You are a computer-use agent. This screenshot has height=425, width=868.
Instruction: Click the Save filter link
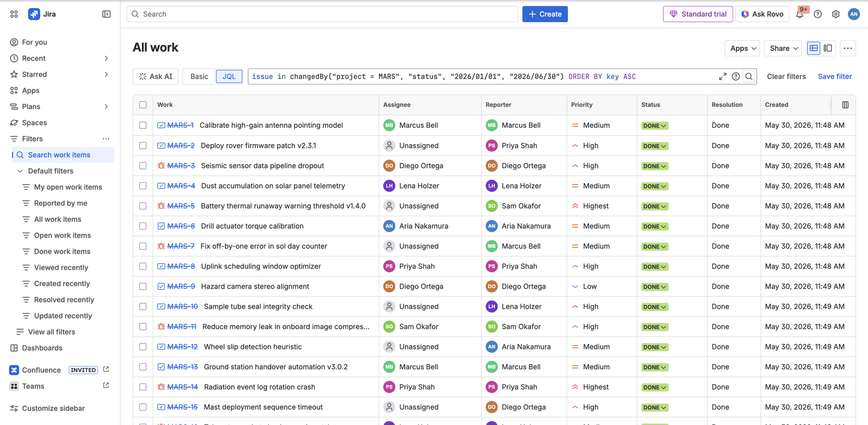click(835, 76)
